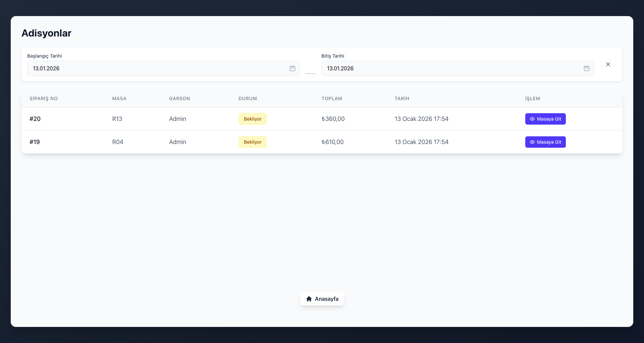
Task: Click the Bitiş Tarihi label
Action: point(333,56)
